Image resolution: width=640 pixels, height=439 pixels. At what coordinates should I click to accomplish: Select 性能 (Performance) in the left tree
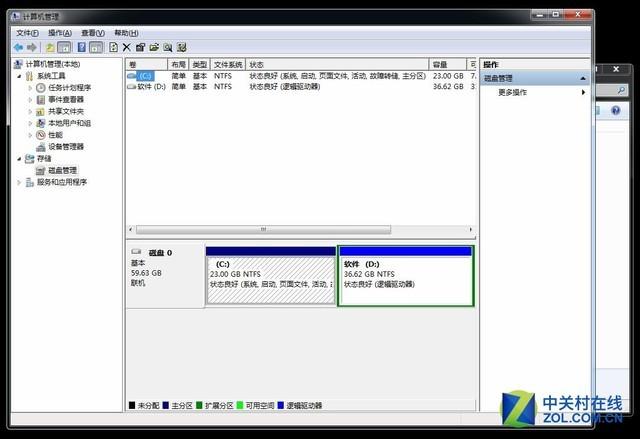(x=54, y=134)
